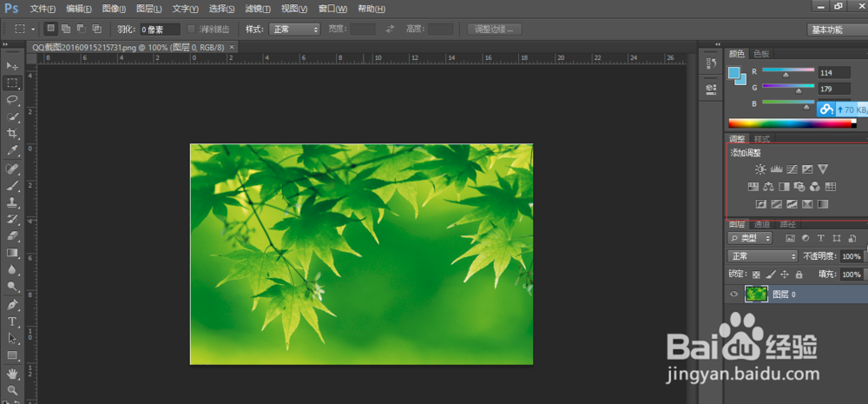The width and height of the screenshot is (868, 404).
Task: Add an Exposure adjustment
Action: [x=807, y=169]
